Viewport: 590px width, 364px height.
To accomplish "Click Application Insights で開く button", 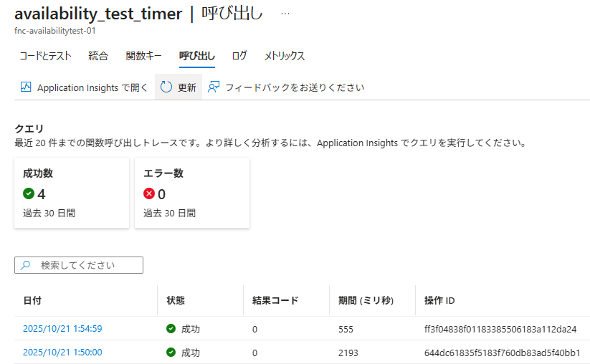I will click(84, 87).
